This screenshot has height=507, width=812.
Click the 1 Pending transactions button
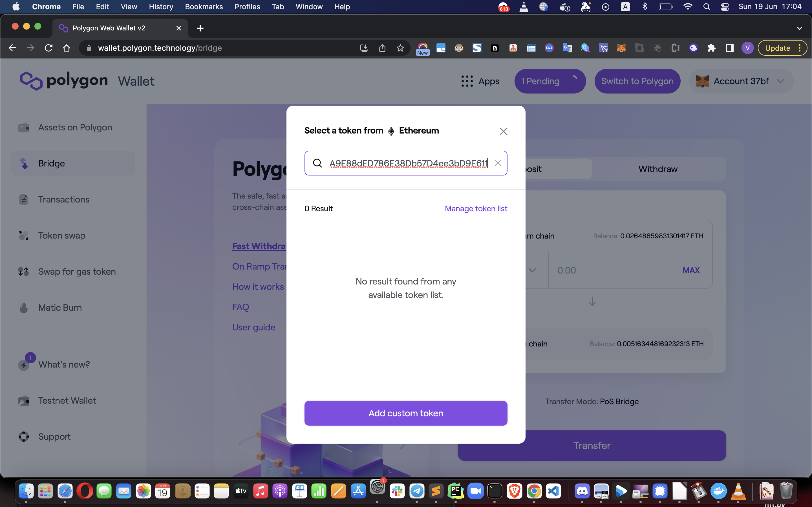coord(550,81)
